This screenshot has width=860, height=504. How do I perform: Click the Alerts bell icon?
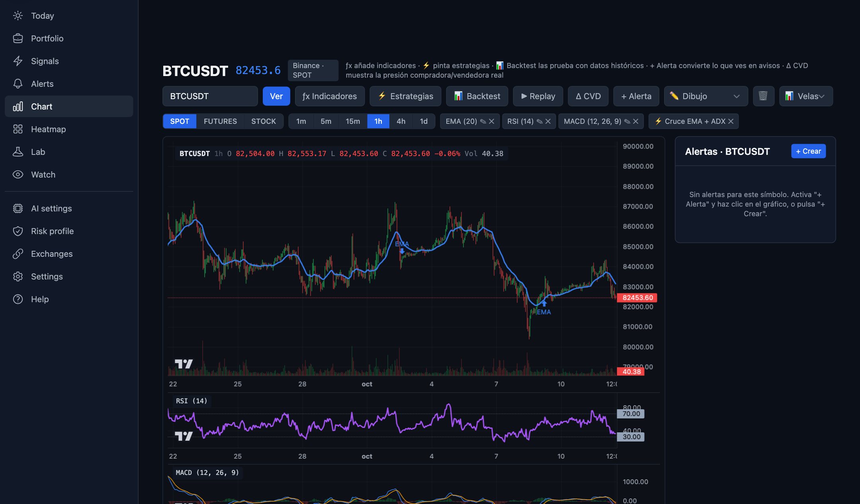click(18, 84)
